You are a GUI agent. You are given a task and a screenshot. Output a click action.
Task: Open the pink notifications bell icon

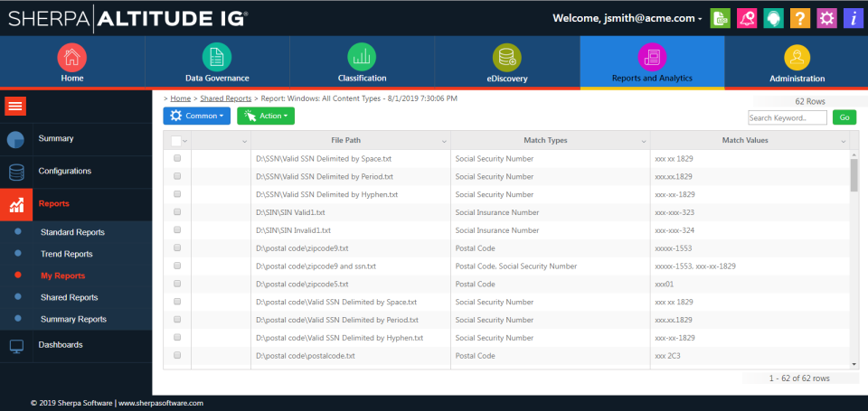(746, 18)
